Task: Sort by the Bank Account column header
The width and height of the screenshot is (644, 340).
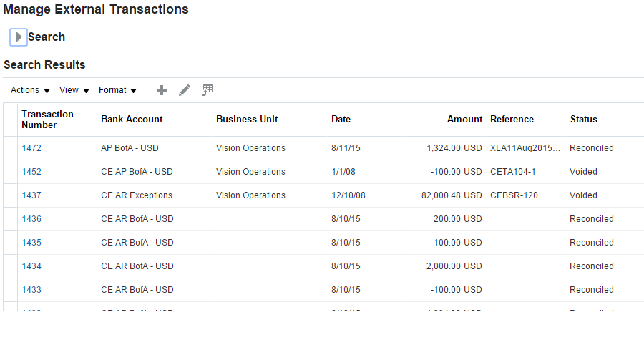Action: tap(132, 120)
